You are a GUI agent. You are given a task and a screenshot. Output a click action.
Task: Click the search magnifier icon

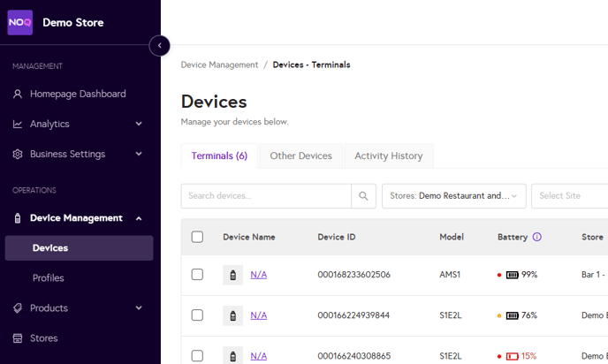pyautogui.click(x=363, y=196)
